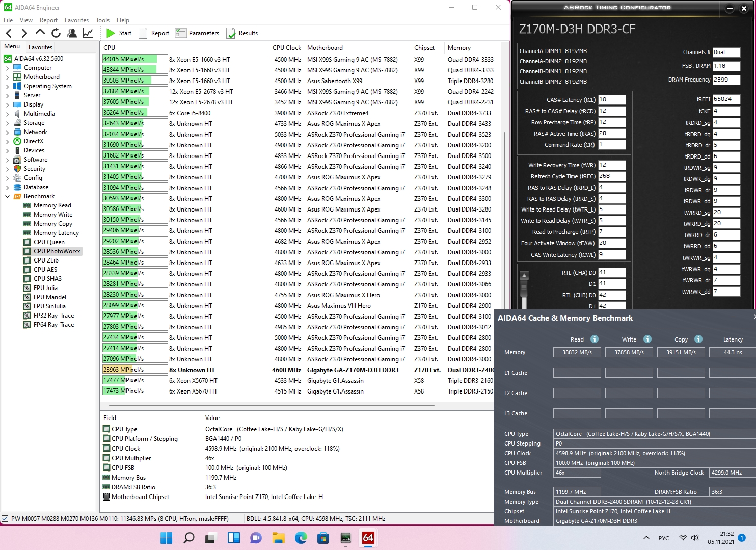The height and width of the screenshot is (550, 756).
Task: Open the notification badge next to the clock
Action: (x=742, y=537)
